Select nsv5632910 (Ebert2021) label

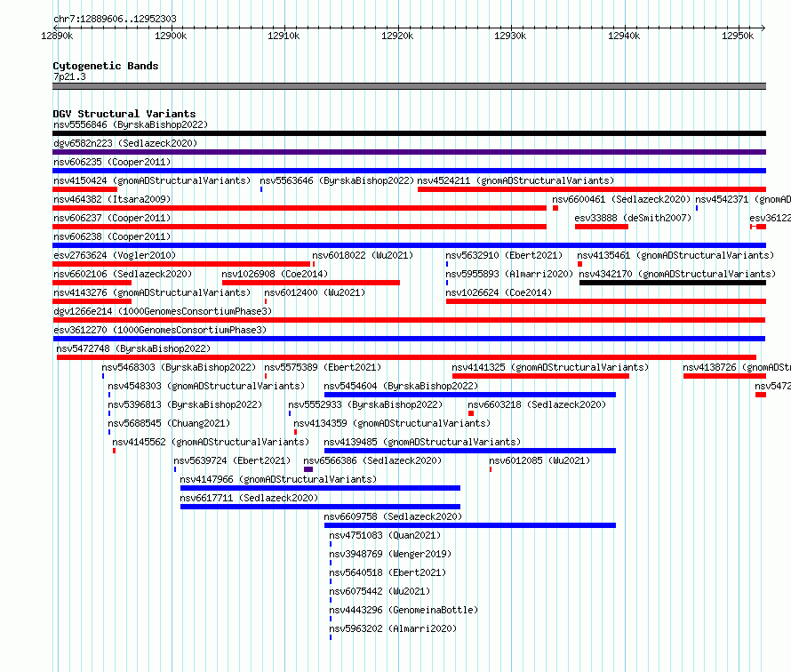504,255
